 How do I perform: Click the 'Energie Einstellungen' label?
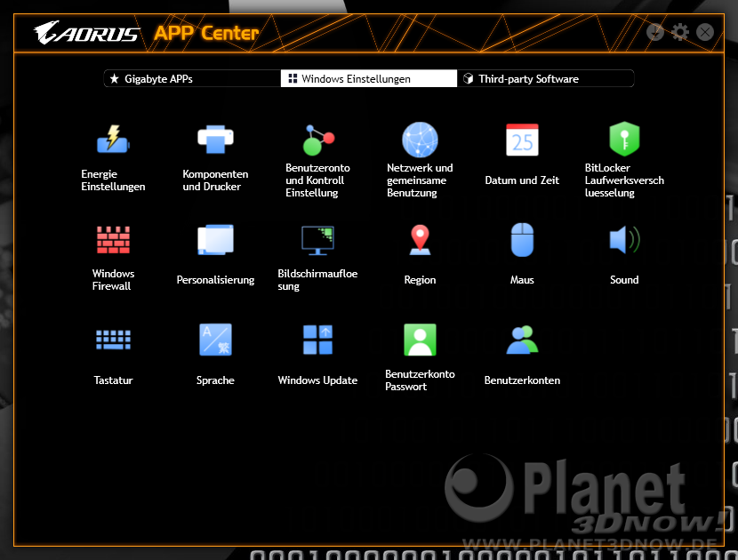pos(113,180)
